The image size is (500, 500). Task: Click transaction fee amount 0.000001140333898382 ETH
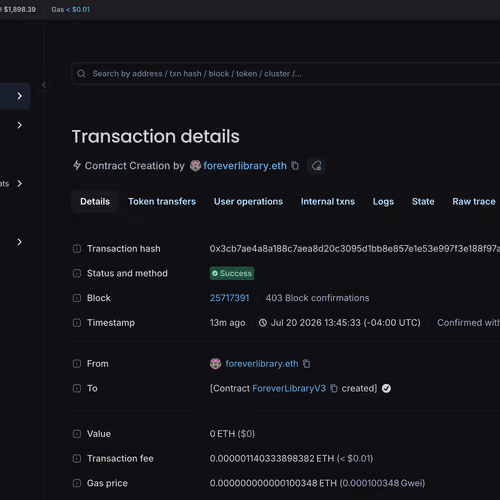coord(272,459)
